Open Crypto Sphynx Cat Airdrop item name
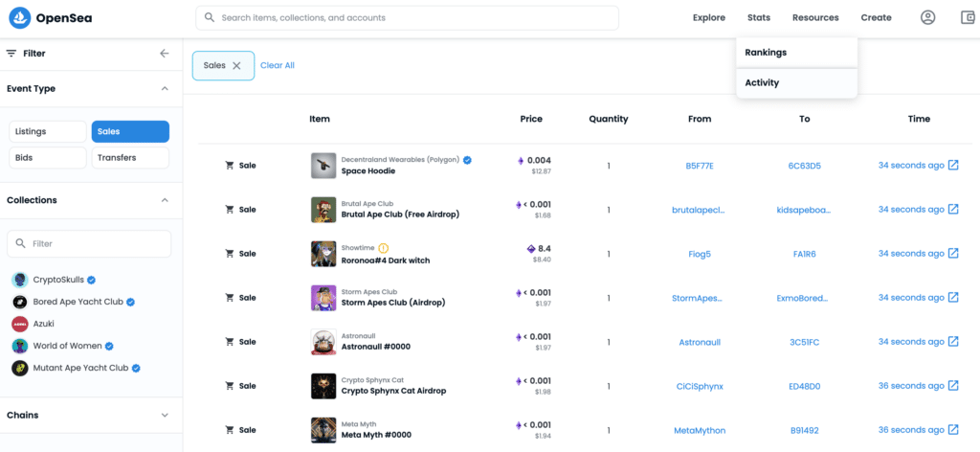 coord(393,391)
